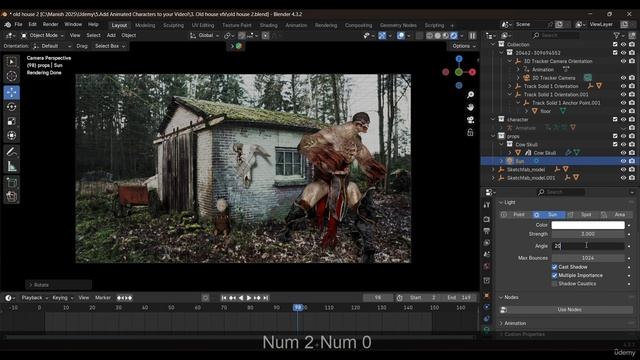Click the pause render icon in header

pos(472,36)
